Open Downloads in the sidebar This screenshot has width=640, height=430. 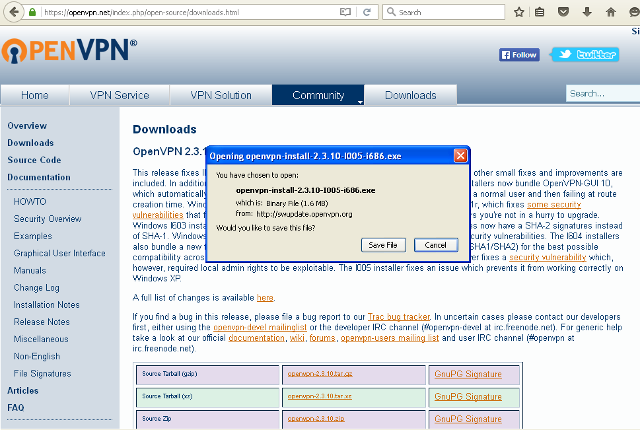click(31, 143)
